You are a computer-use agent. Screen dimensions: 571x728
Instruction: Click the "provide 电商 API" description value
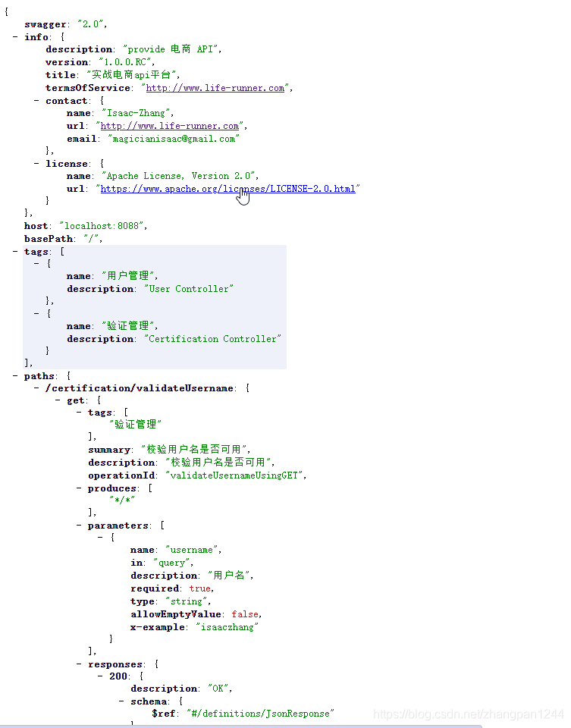(172, 49)
